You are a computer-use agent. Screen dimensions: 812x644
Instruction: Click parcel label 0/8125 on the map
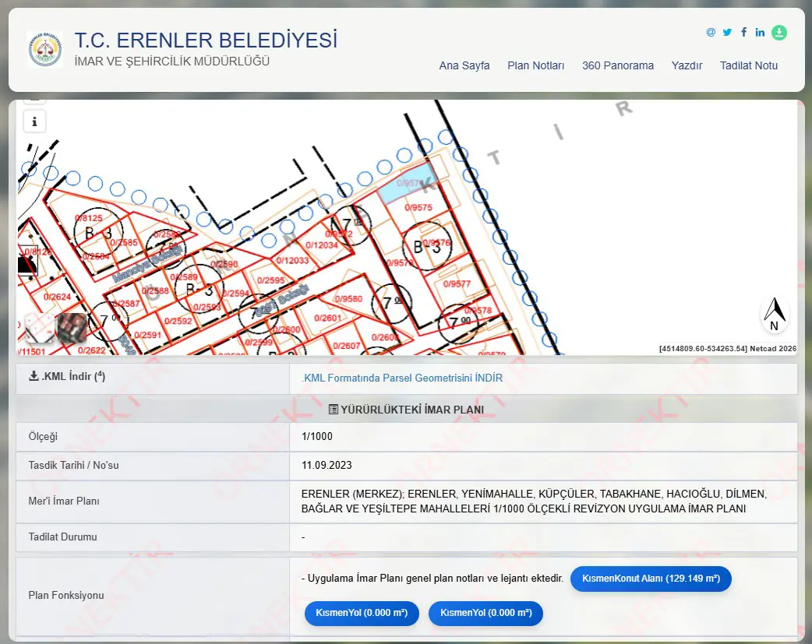click(89, 219)
